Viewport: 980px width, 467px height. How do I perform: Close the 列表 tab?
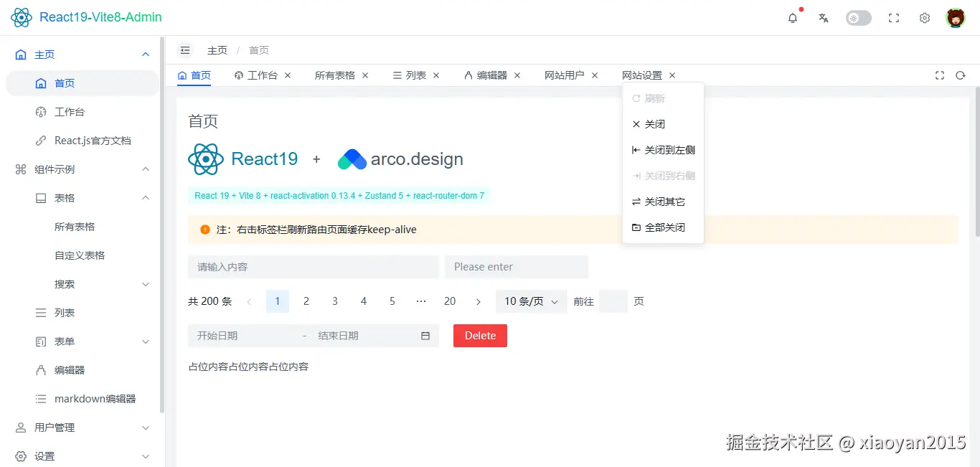click(x=436, y=75)
